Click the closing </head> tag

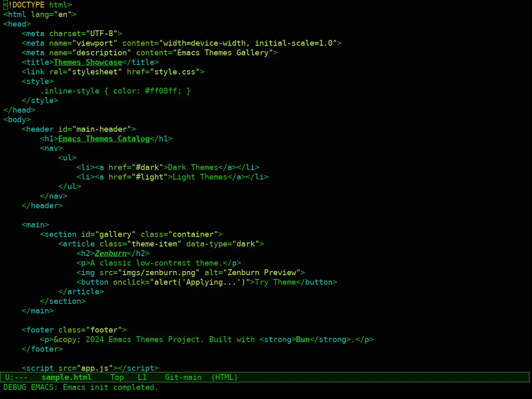pyautogui.click(x=19, y=110)
